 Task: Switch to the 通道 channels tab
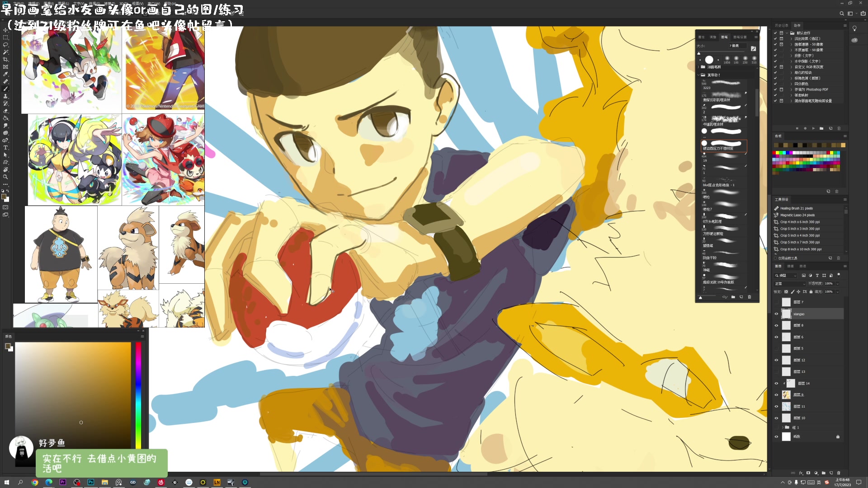coord(790,267)
